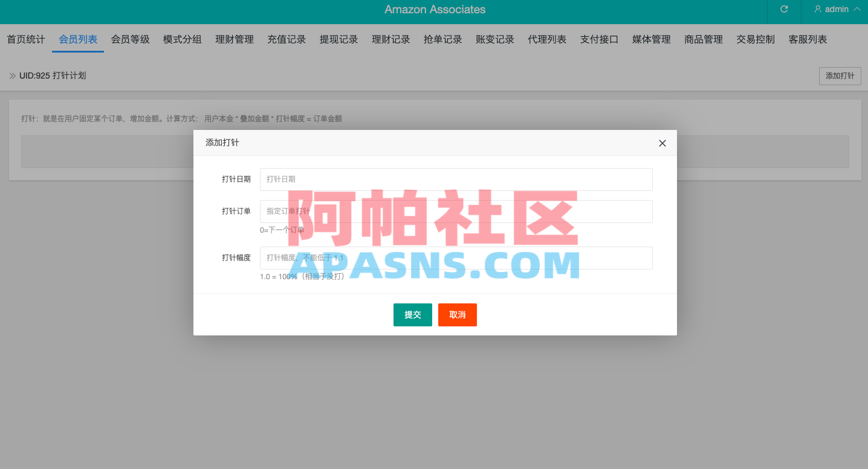Cancel the dialog with 取消 button

point(458,315)
